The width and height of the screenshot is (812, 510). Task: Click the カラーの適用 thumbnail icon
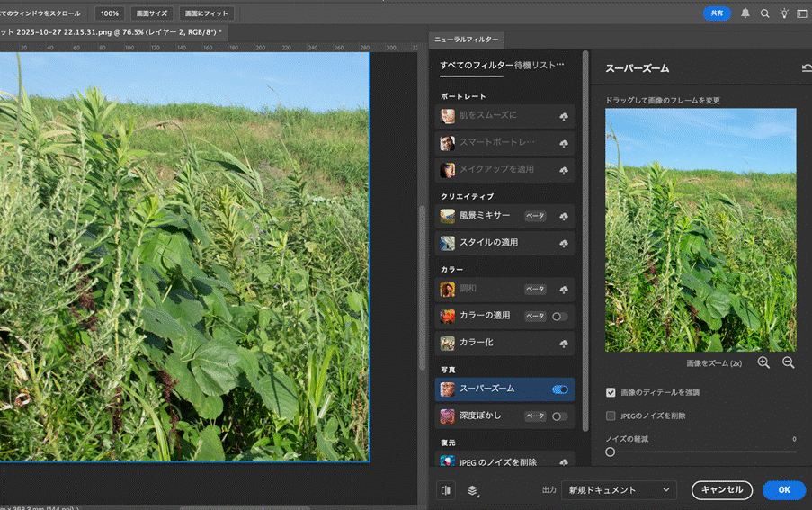tap(448, 316)
